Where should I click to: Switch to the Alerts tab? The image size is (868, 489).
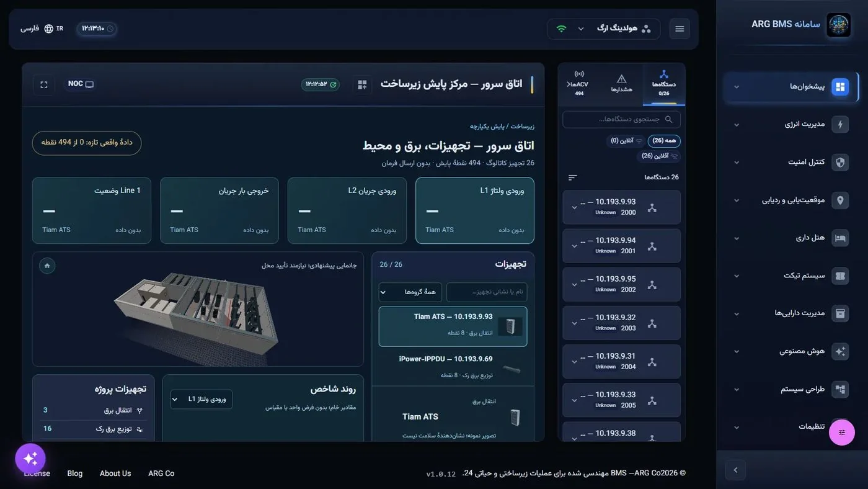click(x=621, y=84)
